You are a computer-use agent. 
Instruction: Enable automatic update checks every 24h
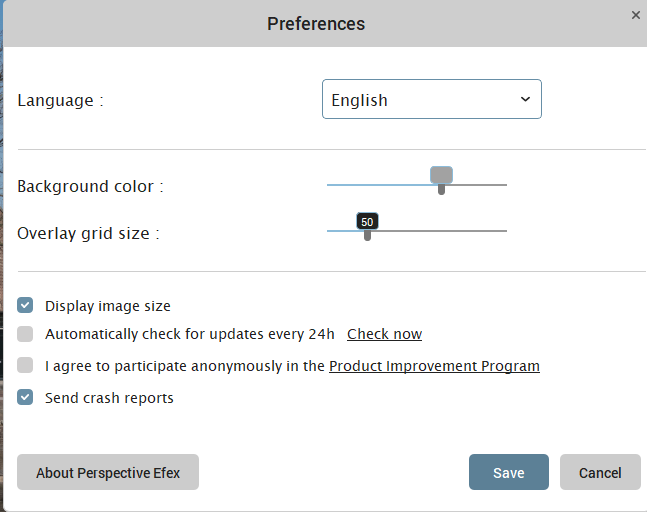coord(25,334)
